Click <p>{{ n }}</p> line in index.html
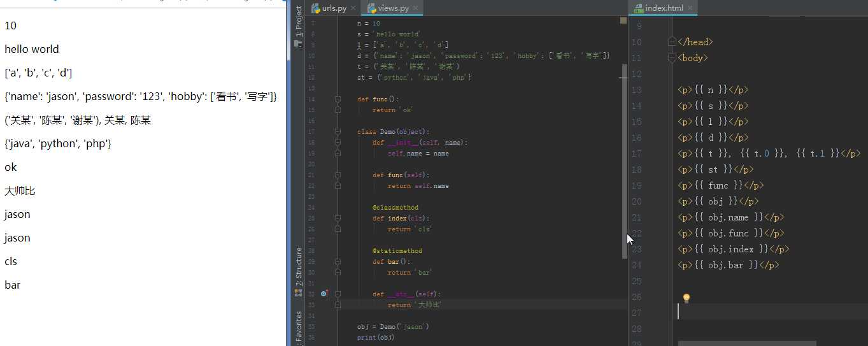 [713, 90]
